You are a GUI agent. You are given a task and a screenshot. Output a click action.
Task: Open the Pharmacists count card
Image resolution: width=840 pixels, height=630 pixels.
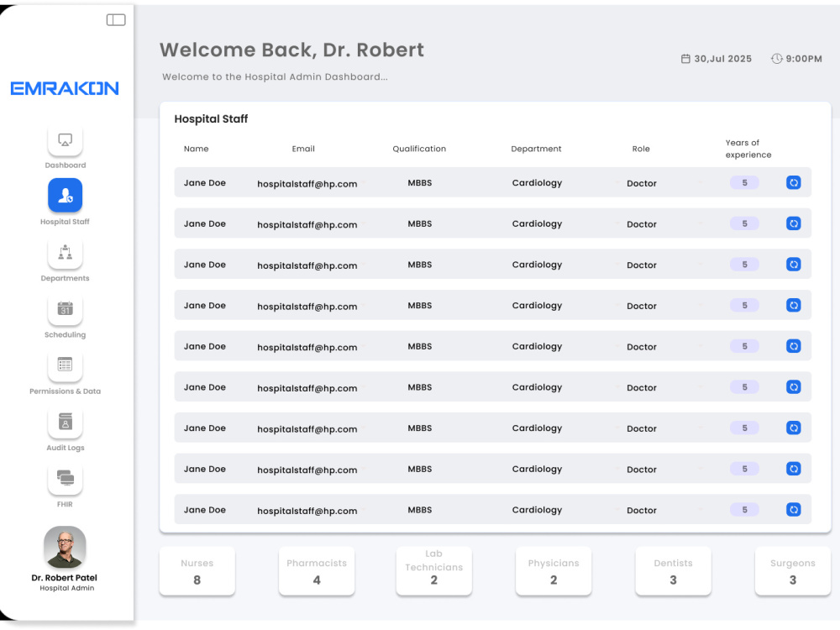tap(317, 571)
